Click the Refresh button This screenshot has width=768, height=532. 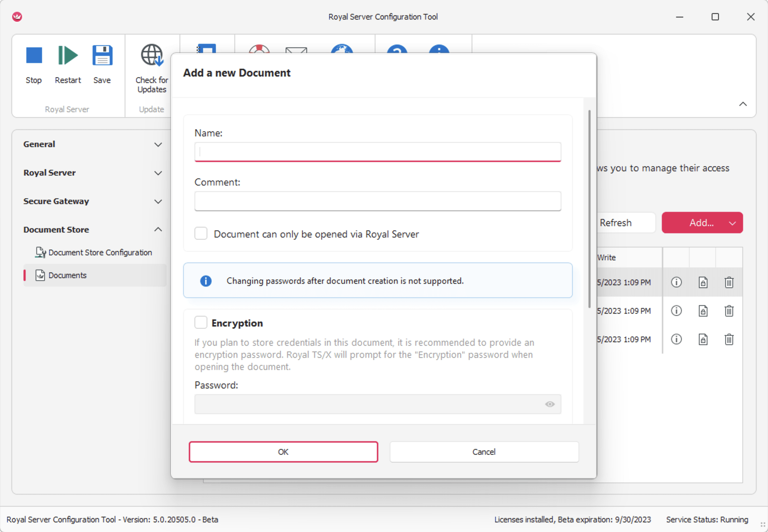tap(626, 223)
